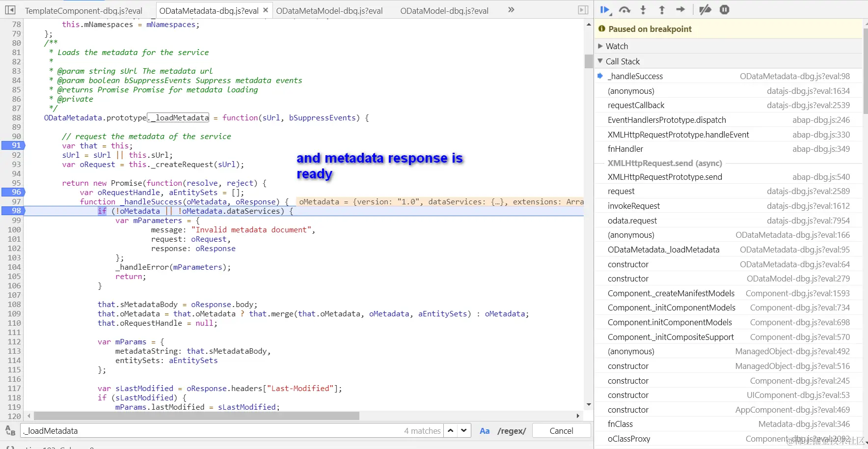Select XMLHttpRequestPrototype.handleEvent stack frame
The width and height of the screenshot is (868, 449).
point(729,135)
